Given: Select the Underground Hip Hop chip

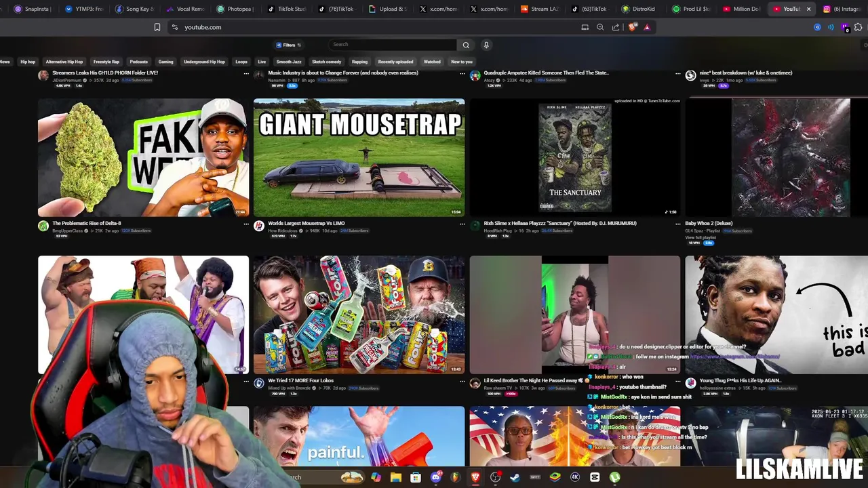Looking at the screenshot, I should [204, 62].
